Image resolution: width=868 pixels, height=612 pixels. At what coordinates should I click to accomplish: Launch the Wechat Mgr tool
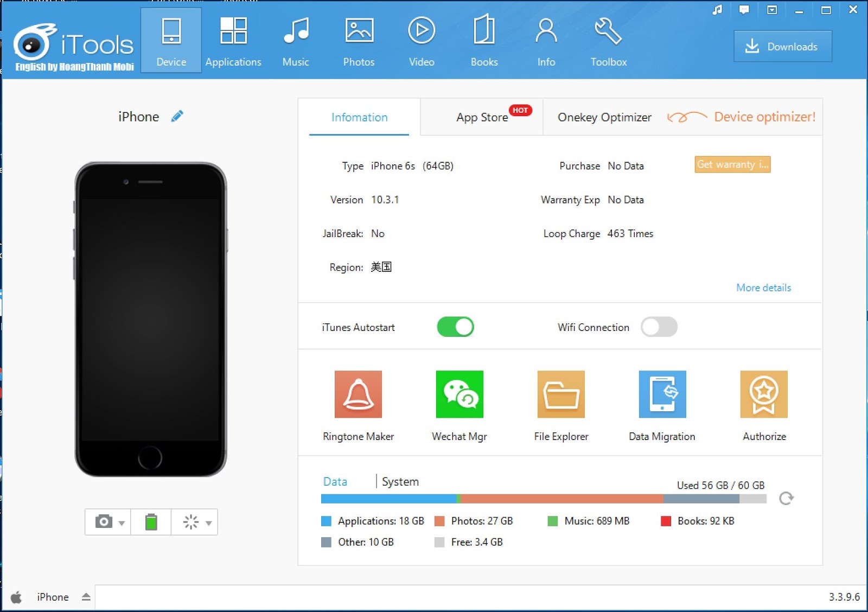(x=459, y=394)
